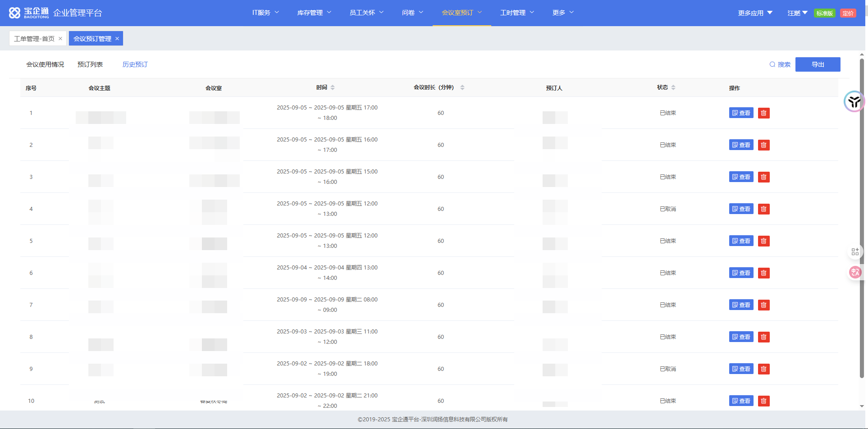Click the floating grid apps icon
This screenshot has width=868, height=429.
pos(855,252)
